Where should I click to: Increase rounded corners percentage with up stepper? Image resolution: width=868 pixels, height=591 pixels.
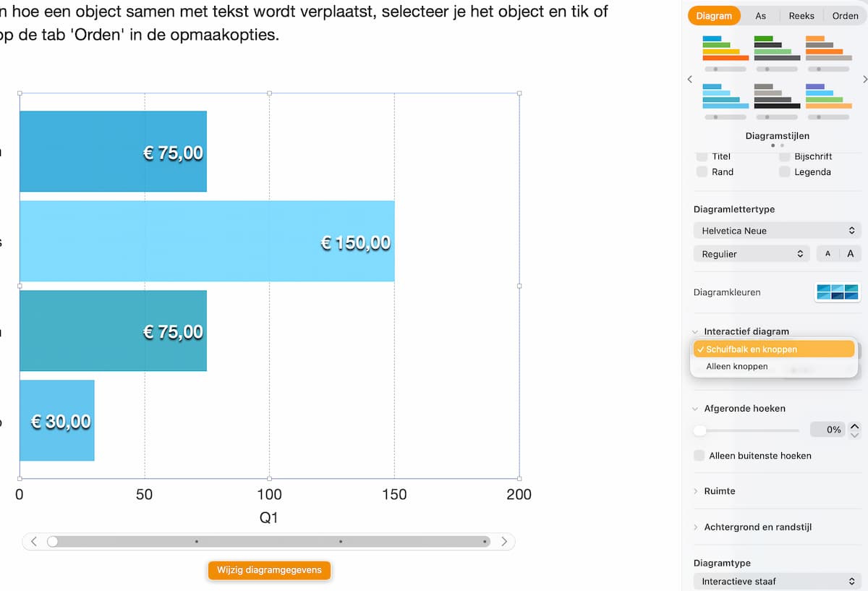[854, 425]
